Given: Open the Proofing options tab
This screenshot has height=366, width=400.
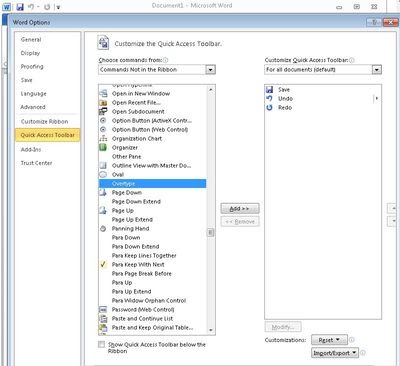Looking at the screenshot, I should click(32, 66).
